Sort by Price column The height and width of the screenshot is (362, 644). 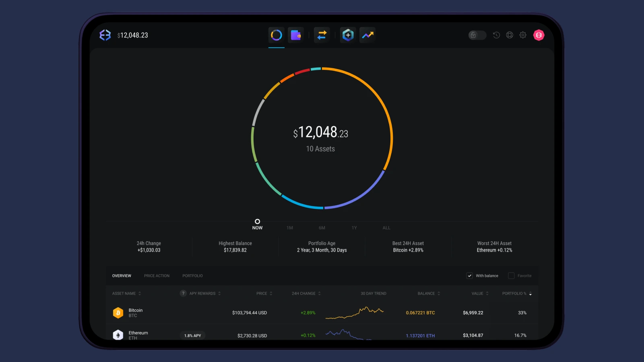(264, 294)
